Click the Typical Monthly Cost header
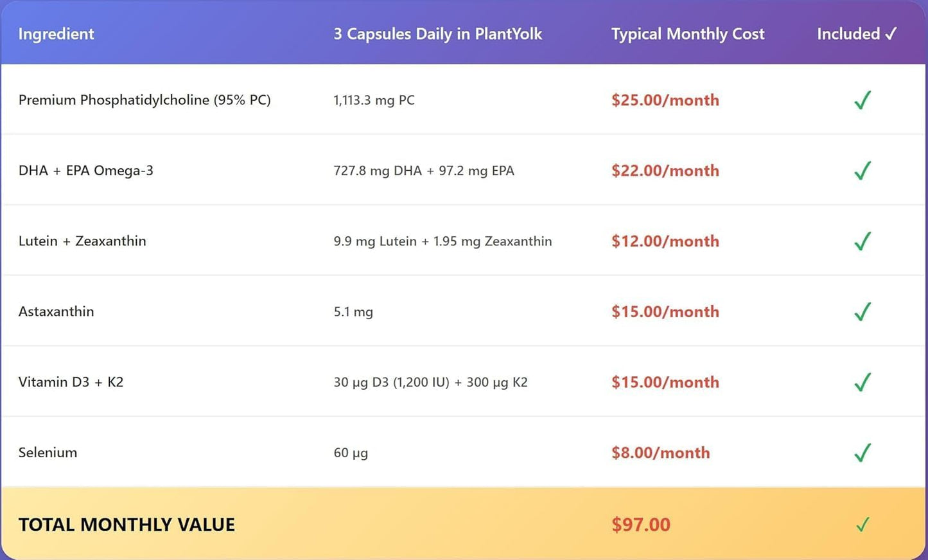Viewport: 928px width, 560px height. coord(687,34)
